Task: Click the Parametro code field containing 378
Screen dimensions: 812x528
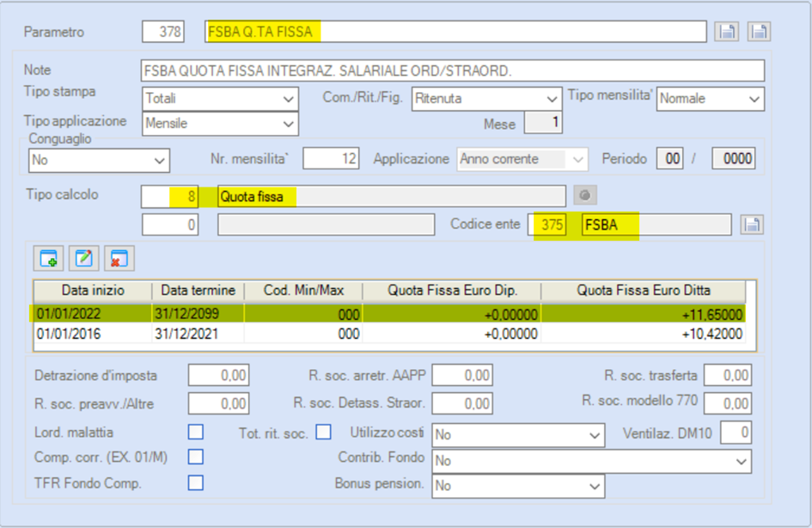Action: coord(163,32)
